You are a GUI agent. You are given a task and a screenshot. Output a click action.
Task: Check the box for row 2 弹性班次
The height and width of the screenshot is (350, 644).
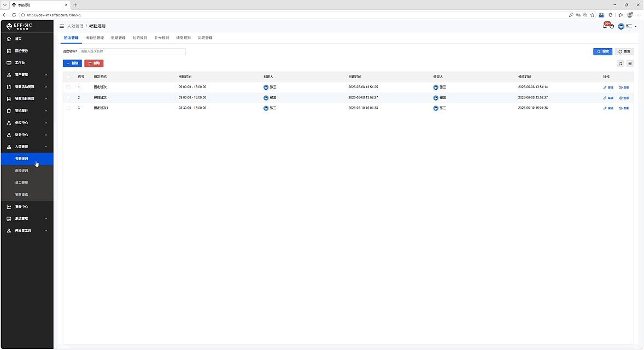(x=68, y=98)
